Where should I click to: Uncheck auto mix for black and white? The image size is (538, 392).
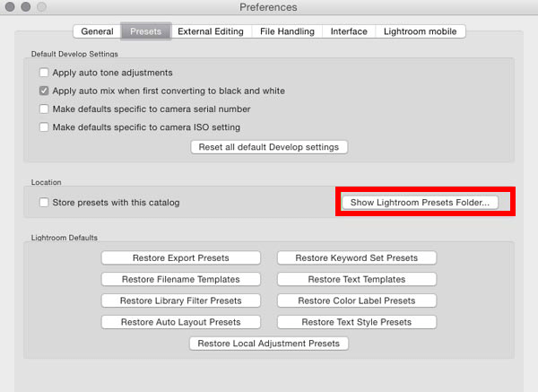pyautogui.click(x=44, y=91)
